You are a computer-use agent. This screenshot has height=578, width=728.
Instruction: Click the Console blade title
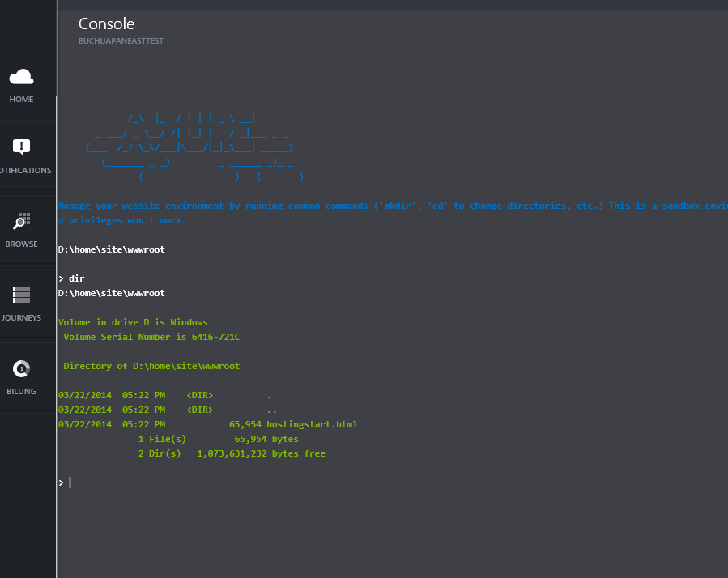pyautogui.click(x=106, y=24)
